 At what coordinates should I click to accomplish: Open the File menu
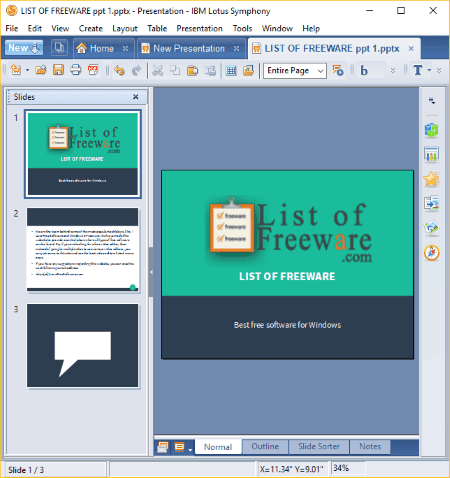[12, 28]
